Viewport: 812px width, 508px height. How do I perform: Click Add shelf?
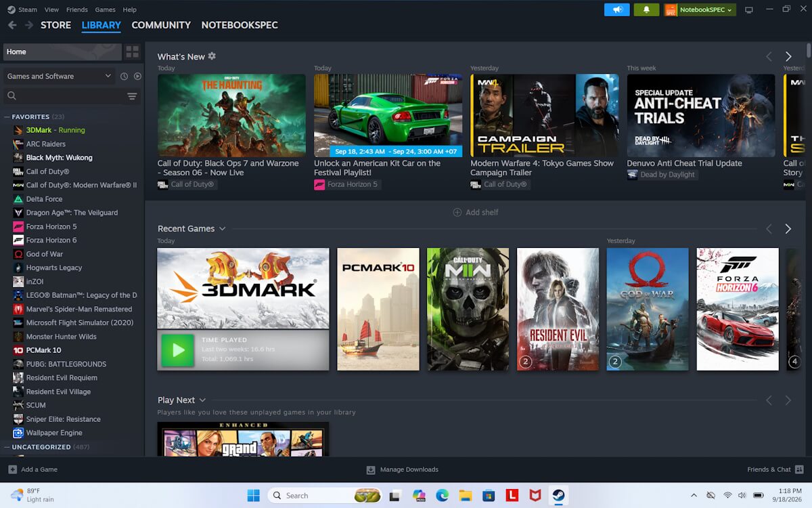pos(475,212)
